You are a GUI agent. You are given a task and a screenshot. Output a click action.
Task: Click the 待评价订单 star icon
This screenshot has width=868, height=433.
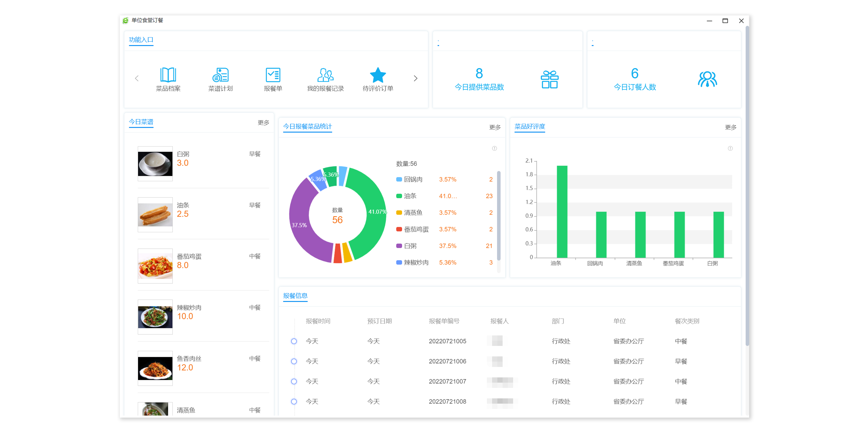click(x=378, y=75)
